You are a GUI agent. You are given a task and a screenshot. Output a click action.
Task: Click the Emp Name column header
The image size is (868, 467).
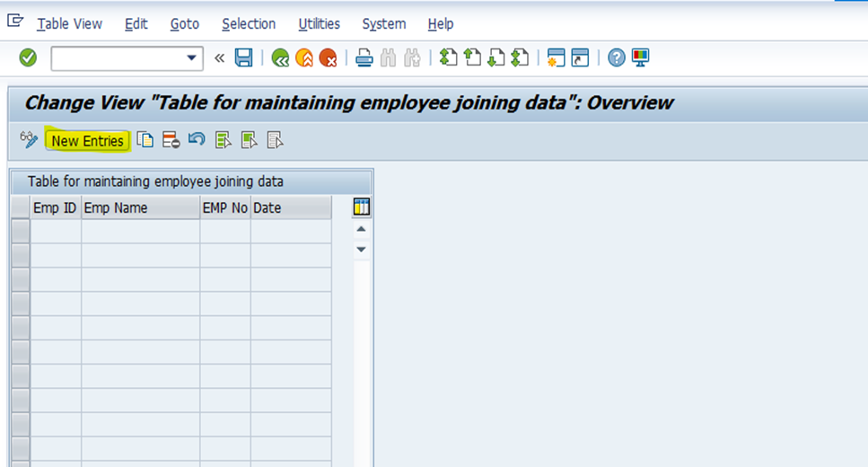(x=141, y=207)
